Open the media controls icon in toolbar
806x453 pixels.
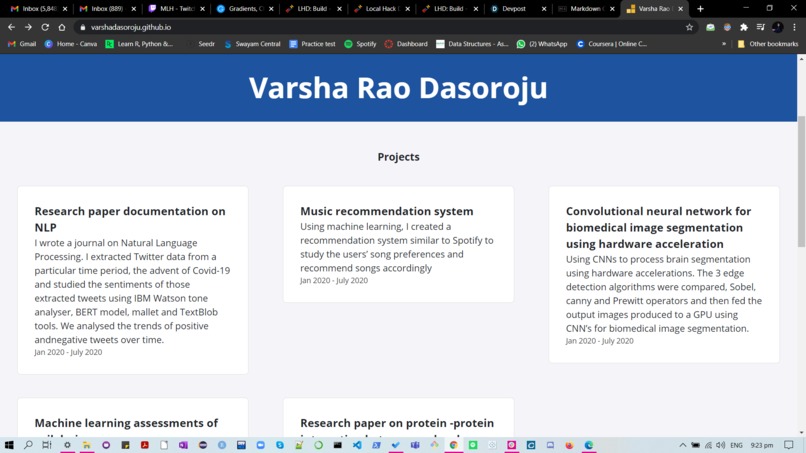[761, 27]
